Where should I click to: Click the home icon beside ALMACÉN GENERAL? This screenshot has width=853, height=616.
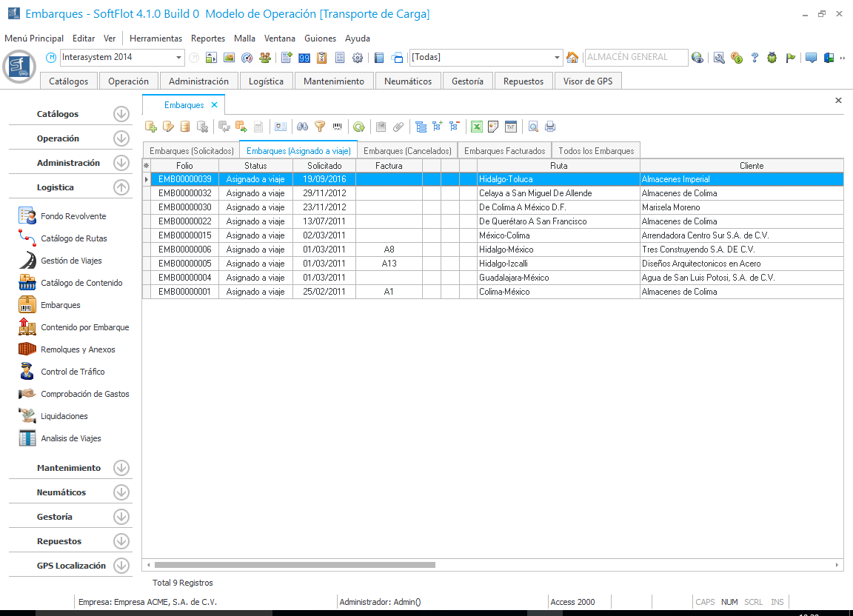(x=572, y=58)
